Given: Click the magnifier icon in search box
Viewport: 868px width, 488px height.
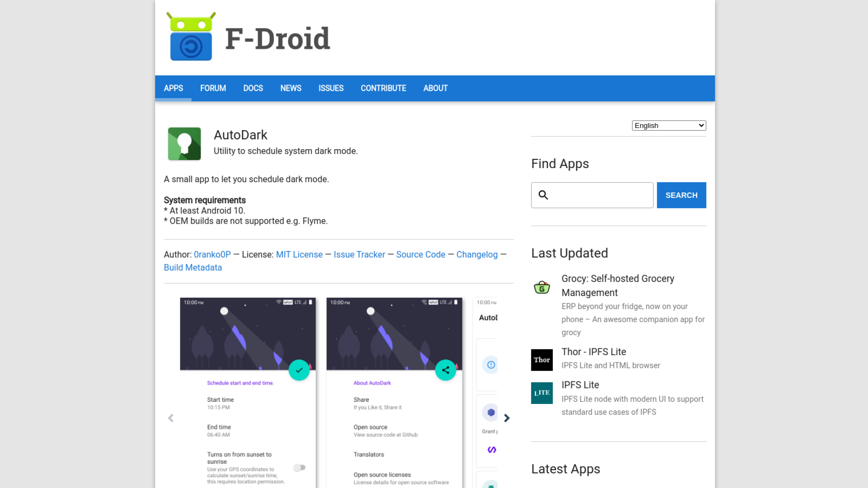Looking at the screenshot, I should [x=543, y=195].
